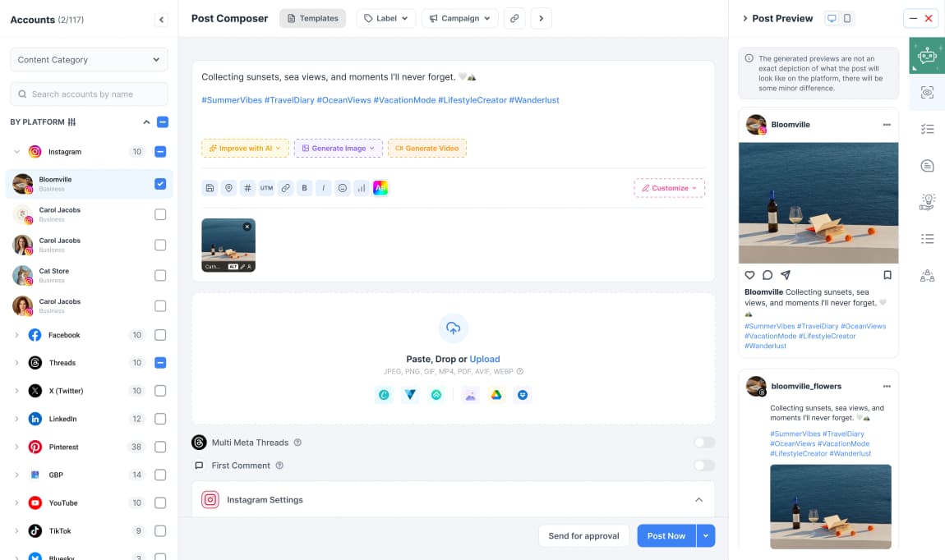Collapse the Accounts sidebar with the arrow button
Screen dimensions: 945x560
[161, 20]
